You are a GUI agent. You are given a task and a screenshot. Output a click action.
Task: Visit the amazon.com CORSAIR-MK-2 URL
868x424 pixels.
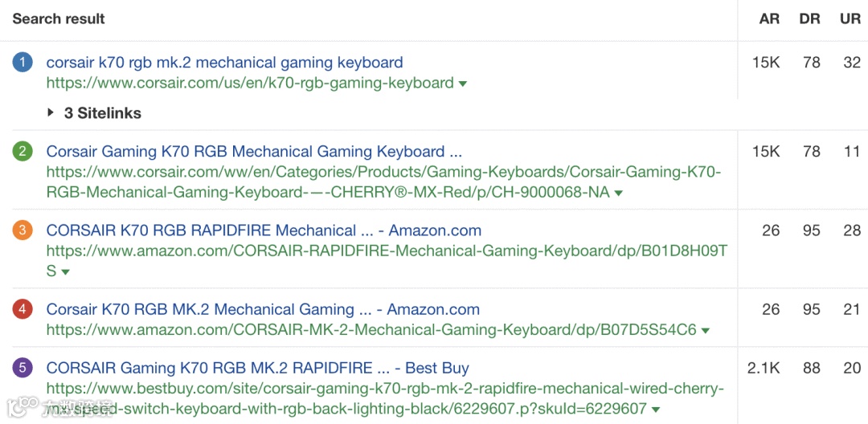pos(371,331)
